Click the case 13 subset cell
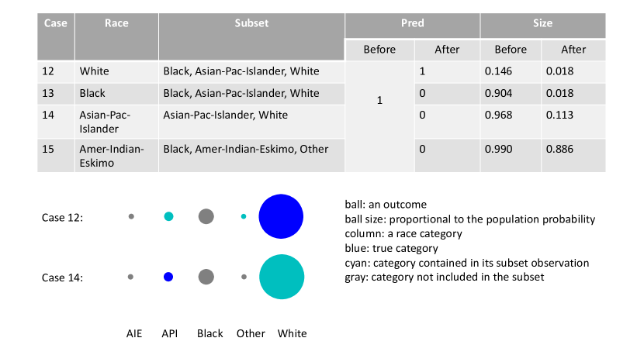 [x=251, y=94]
